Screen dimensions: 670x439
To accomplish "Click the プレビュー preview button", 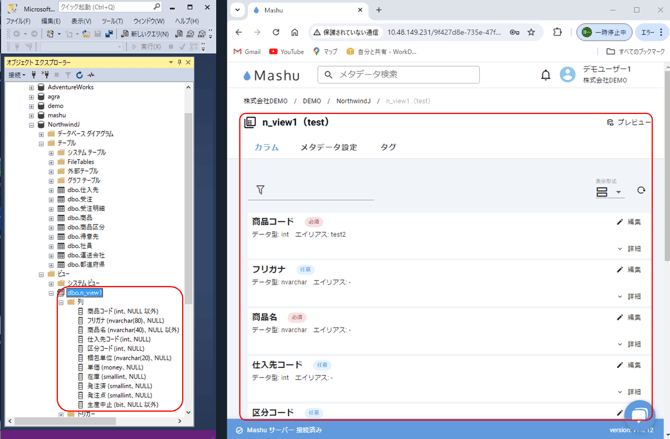I will pyautogui.click(x=629, y=122).
